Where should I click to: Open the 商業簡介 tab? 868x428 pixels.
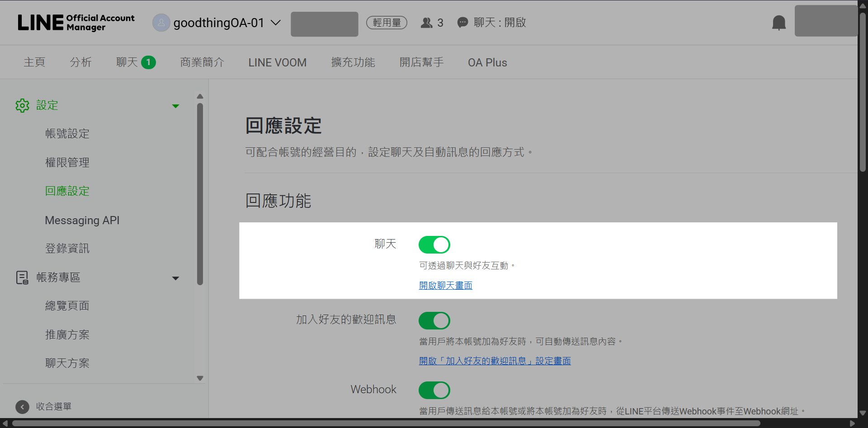(x=202, y=62)
